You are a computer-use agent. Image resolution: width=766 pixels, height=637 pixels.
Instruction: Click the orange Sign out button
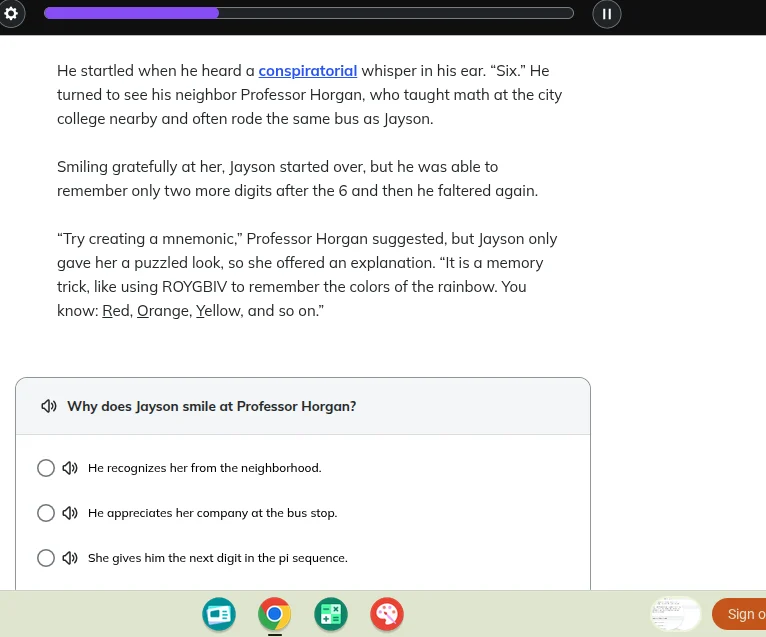coord(740,614)
